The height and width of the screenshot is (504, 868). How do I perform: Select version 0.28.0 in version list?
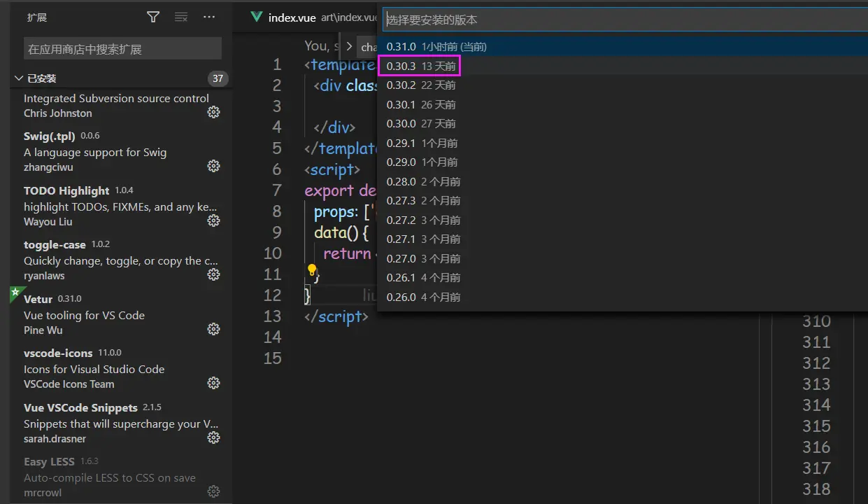coord(622,181)
